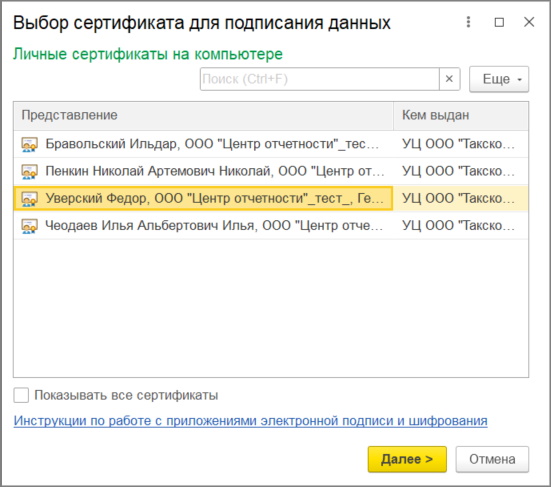
Task: Focus the Поиск (Ctrl+F) search field
Action: [x=319, y=79]
